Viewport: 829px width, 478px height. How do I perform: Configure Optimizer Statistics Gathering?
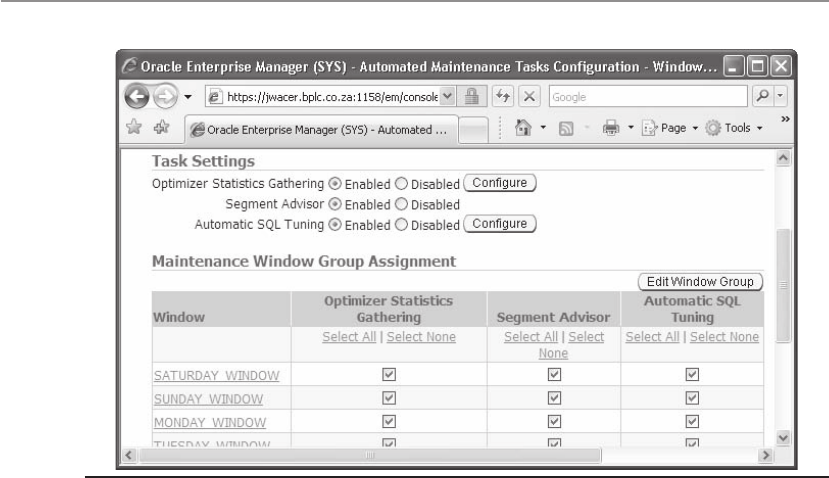(x=500, y=183)
